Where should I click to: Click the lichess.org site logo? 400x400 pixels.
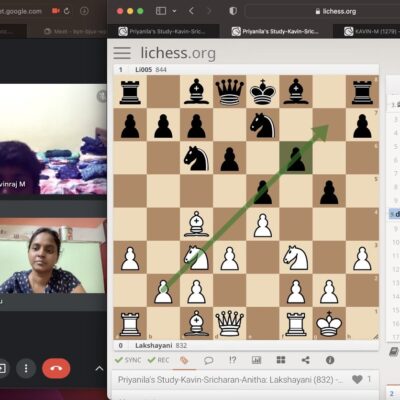tap(178, 53)
